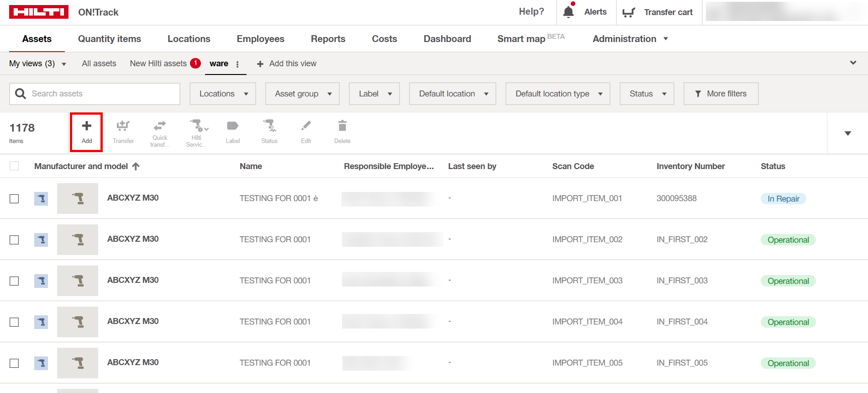868x393 pixels.
Task: Click the Add this view link
Action: [287, 64]
